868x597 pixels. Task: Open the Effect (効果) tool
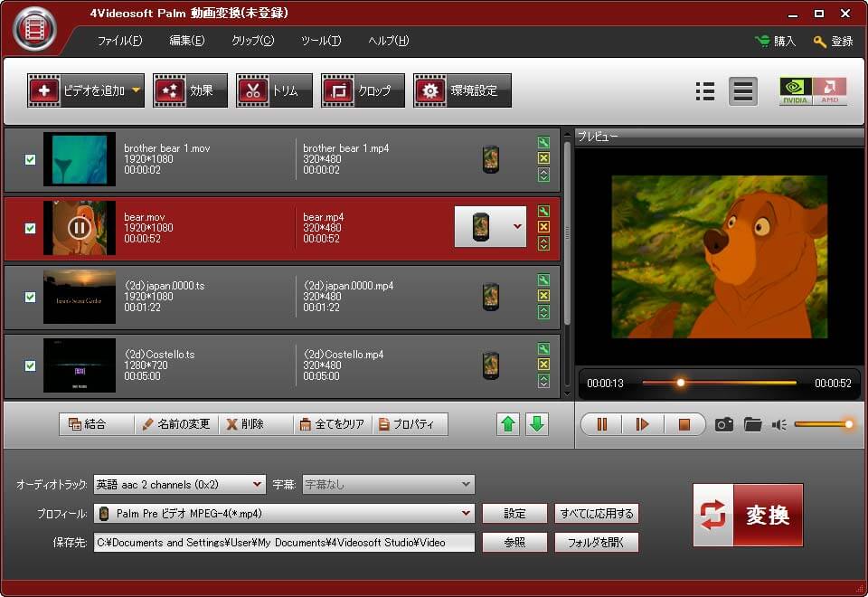[190, 90]
